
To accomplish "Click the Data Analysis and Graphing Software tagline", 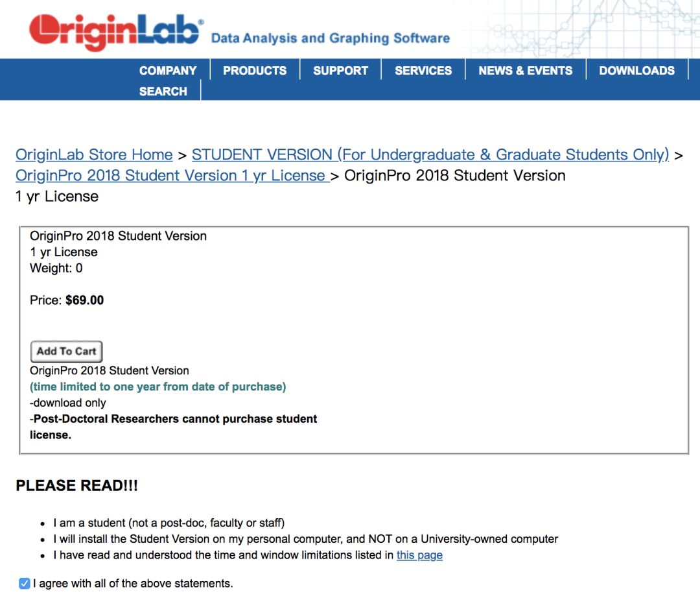I will [330, 38].
